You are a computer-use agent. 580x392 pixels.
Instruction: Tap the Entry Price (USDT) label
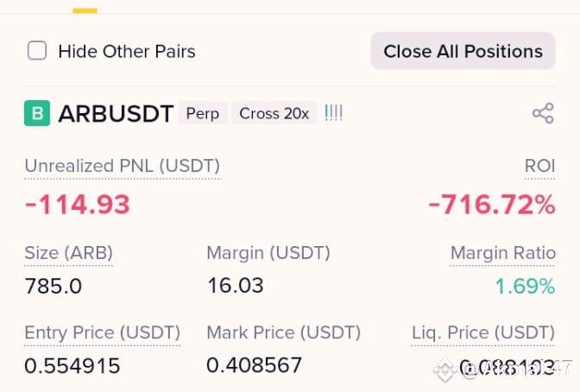(x=102, y=332)
